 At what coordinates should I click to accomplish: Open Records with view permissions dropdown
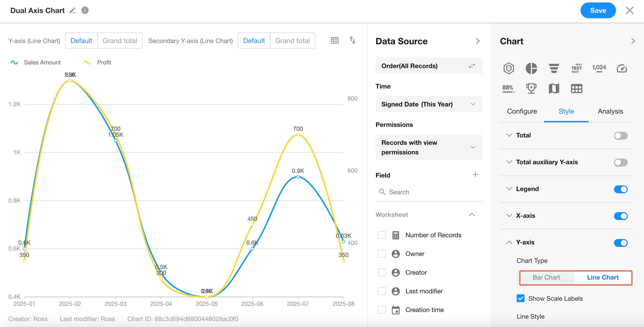tap(428, 147)
